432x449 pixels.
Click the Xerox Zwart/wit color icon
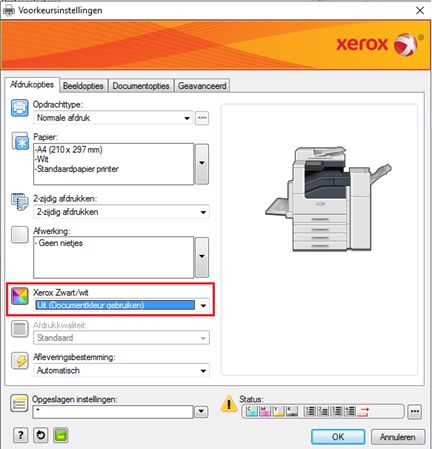[20, 296]
